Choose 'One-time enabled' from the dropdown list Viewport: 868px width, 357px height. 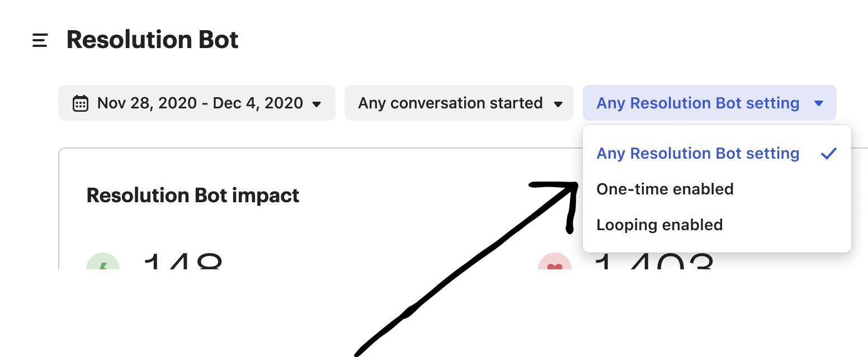pos(665,189)
